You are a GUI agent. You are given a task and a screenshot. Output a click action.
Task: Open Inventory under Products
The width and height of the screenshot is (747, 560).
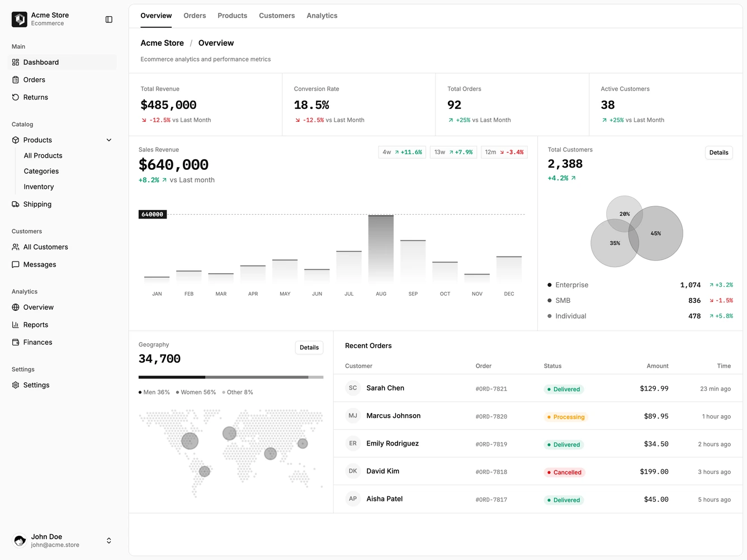coord(39,187)
